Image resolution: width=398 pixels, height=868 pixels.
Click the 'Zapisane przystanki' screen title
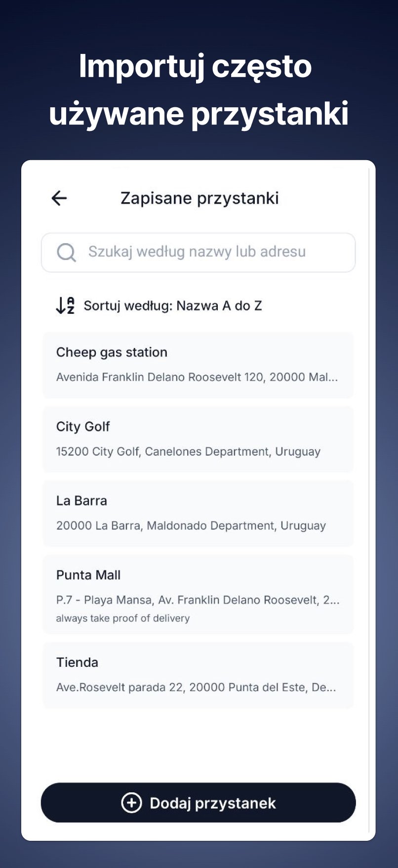tap(199, 198)
